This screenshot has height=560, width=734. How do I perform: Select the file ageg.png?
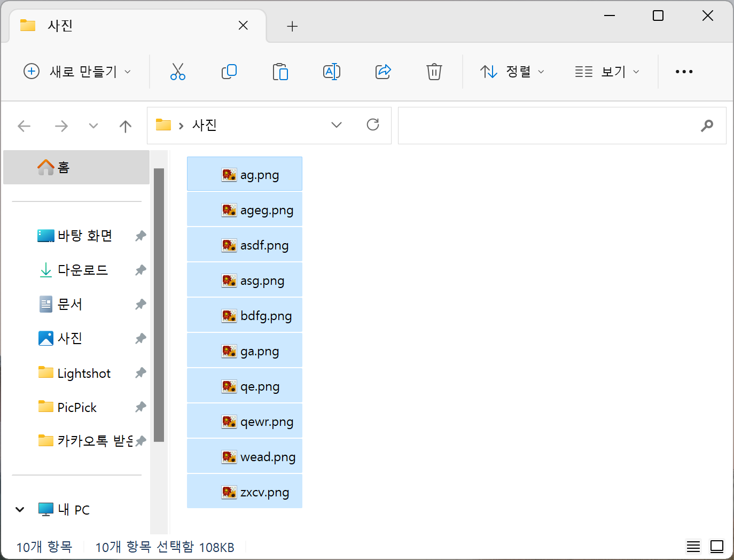(245, 209)
